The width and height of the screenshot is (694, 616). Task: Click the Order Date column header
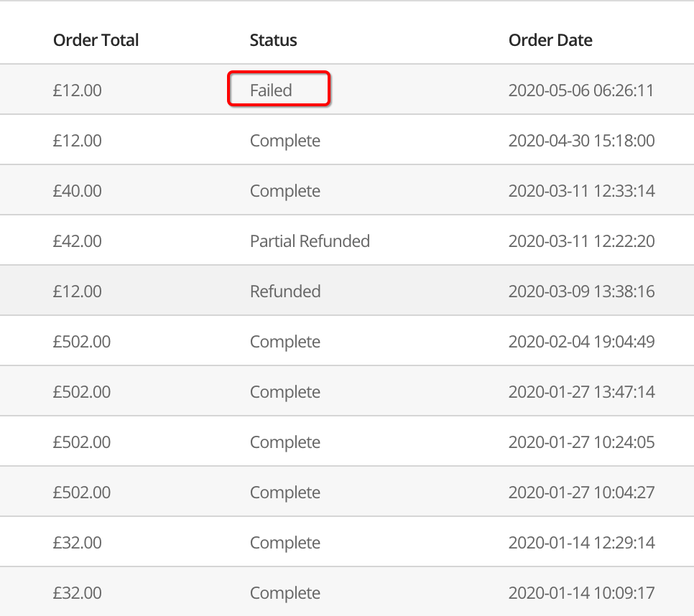550,40
